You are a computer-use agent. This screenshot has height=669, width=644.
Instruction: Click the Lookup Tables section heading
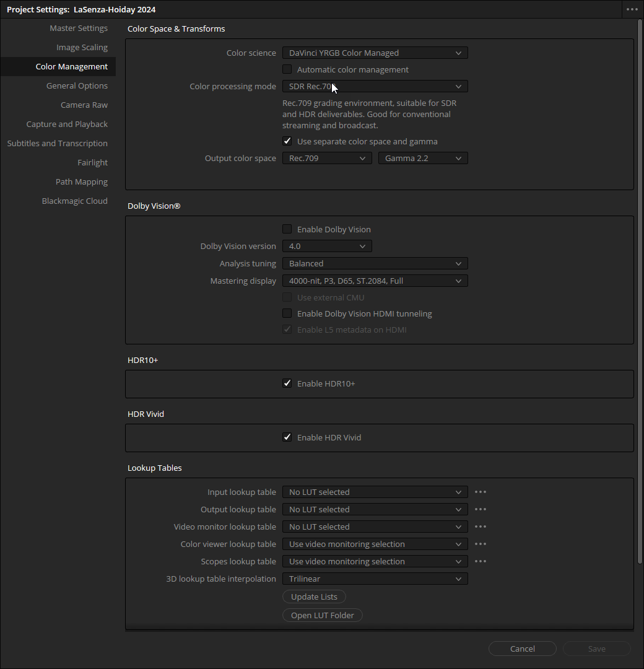[154, 468]
